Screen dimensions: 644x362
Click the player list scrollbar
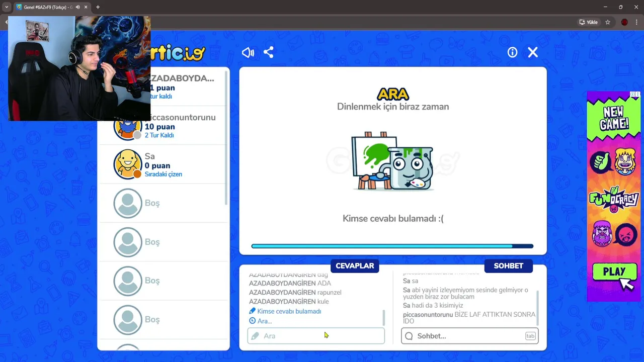tap(226, 138)
